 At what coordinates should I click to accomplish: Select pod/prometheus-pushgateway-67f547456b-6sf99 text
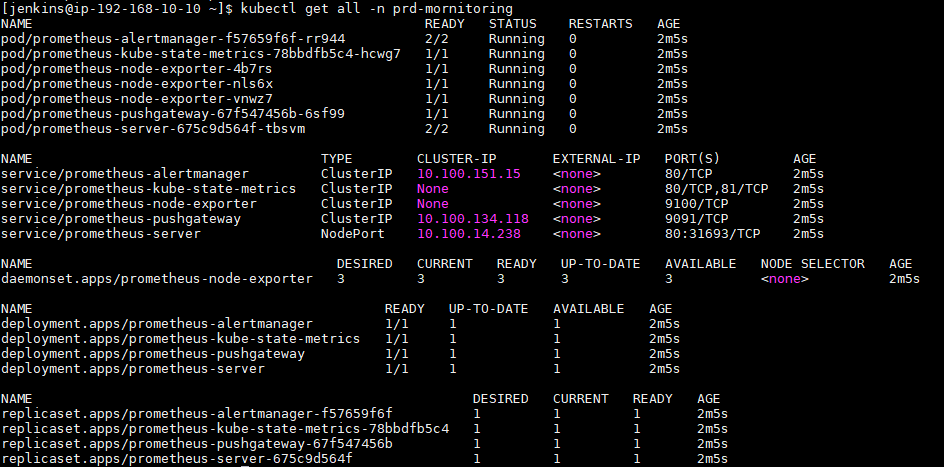pyautogui.click(x=173, y=114)
